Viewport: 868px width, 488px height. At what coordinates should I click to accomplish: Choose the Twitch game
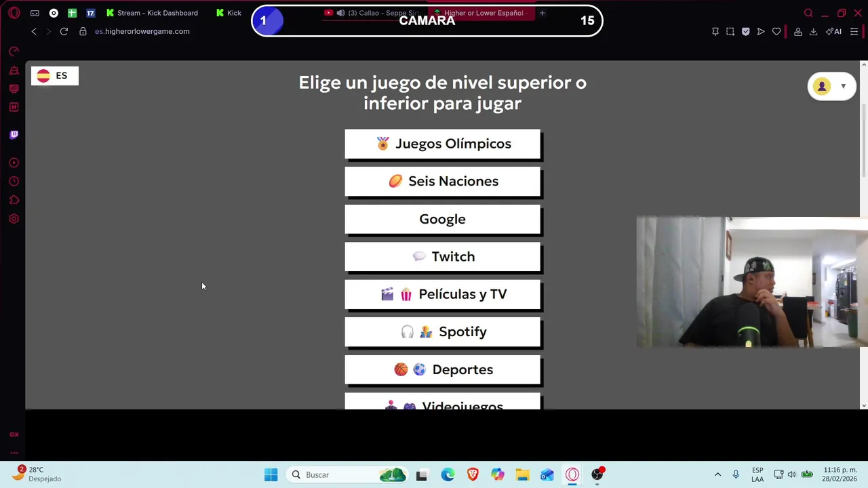442,256
